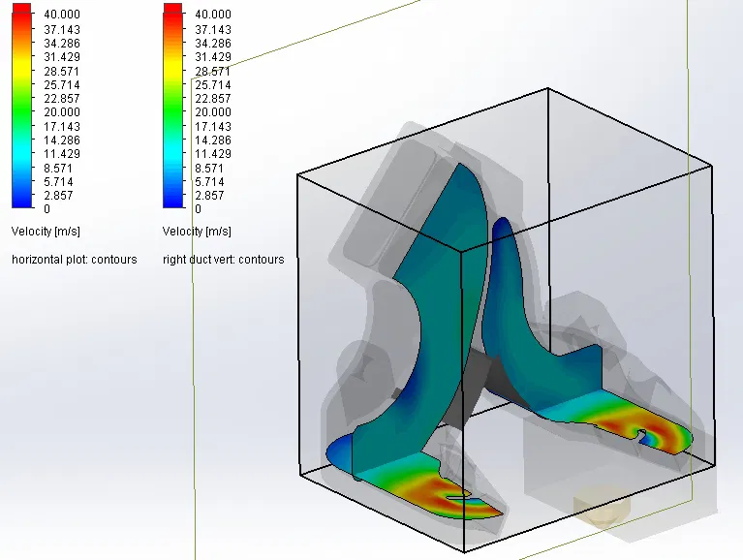The height and width of the screenshot is (560, 743).
Task: Click "Velocity [m/s]" above right duct vert label
Action: pyautogui.click(x=197, y=232)
